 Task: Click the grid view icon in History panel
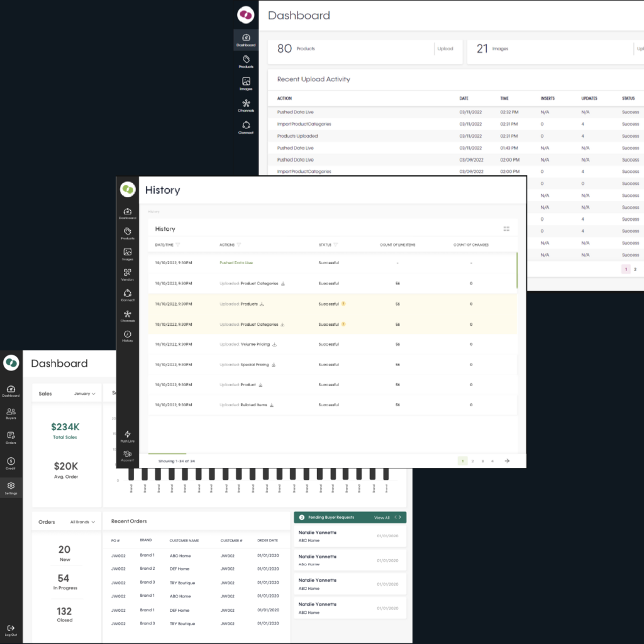coord(506,229)
